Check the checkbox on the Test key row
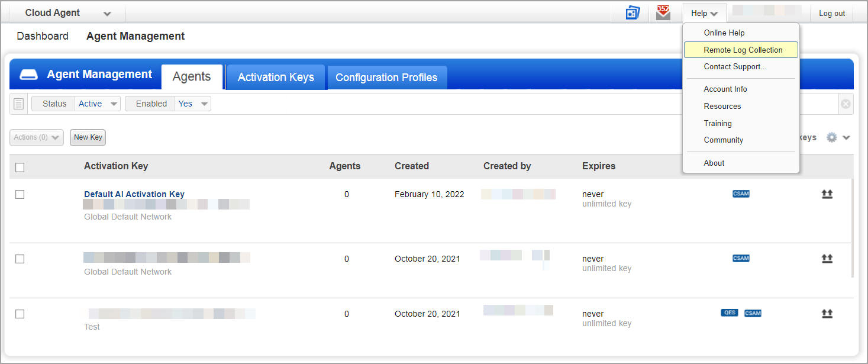 pos(20,314)
